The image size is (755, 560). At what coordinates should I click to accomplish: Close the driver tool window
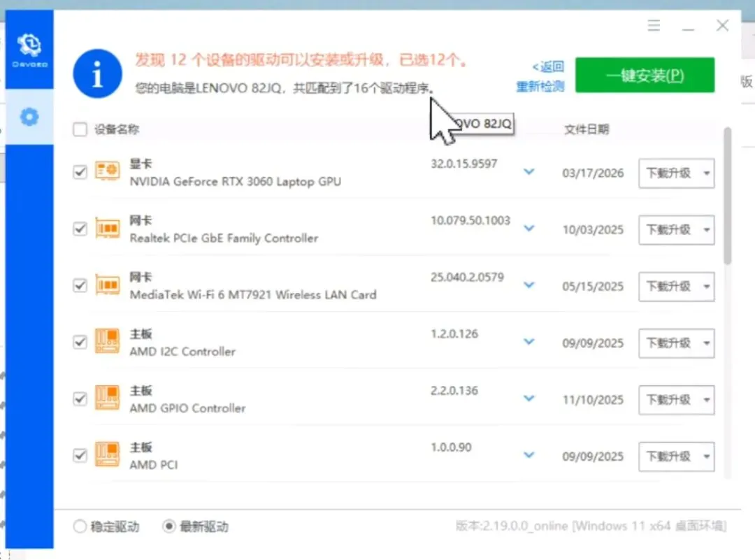pos(722,25)
